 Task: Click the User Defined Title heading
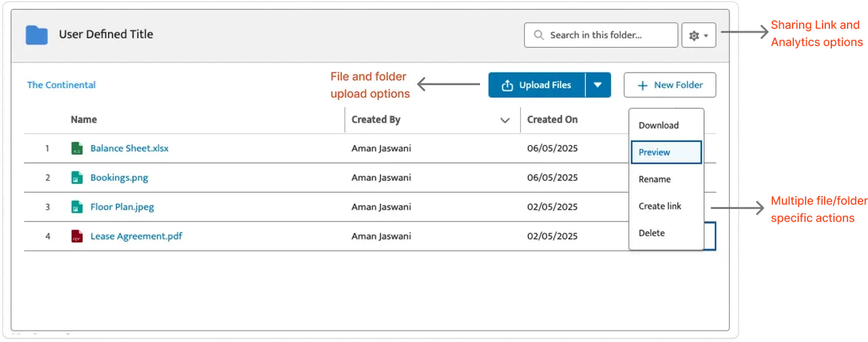tap(106, 34)
